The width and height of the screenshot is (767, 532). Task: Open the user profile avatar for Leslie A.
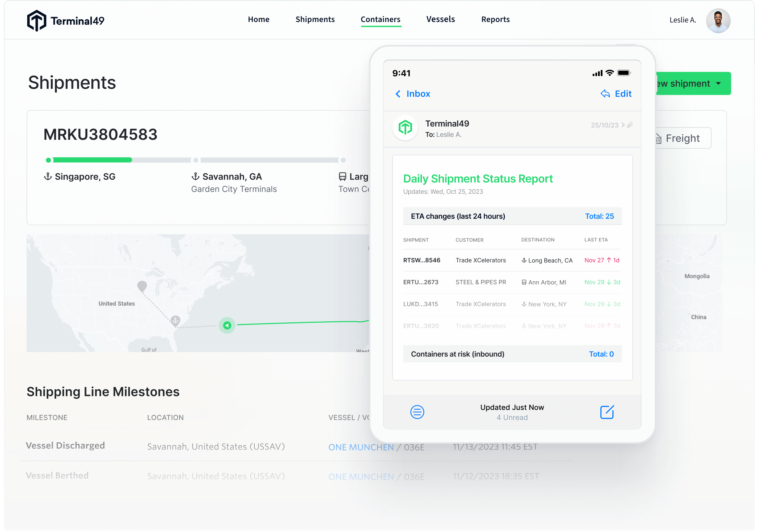coord(718,20)
